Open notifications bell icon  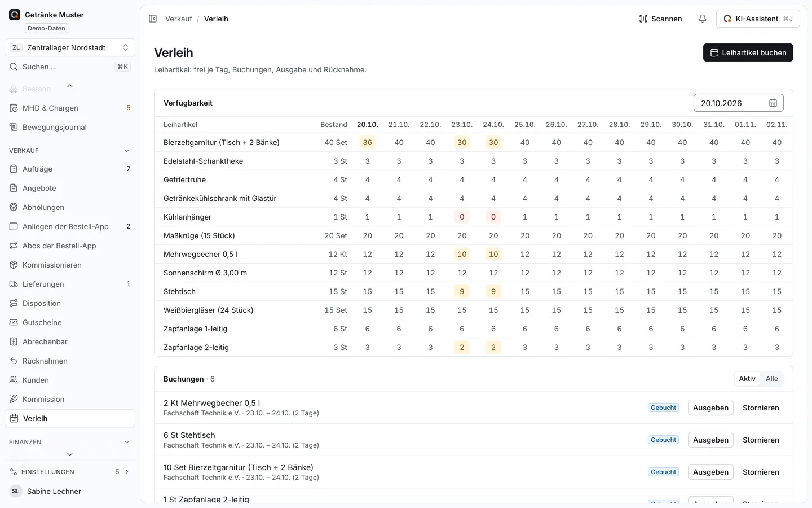tap(703, 19)
